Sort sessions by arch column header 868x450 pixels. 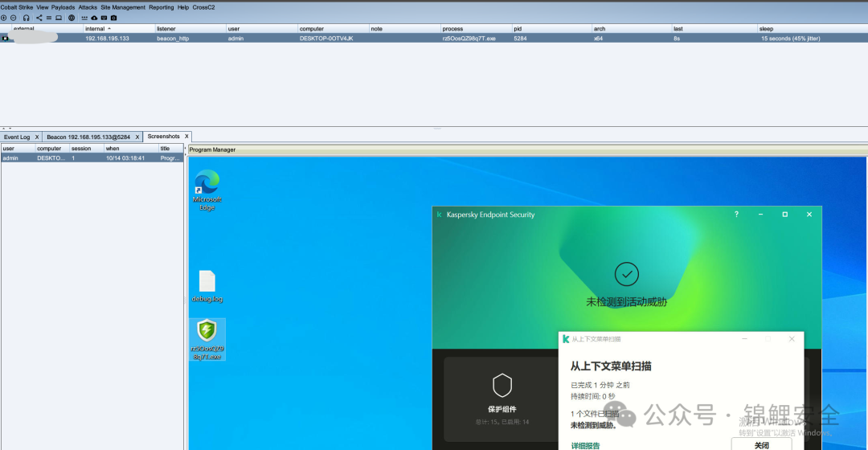click(631, 29)
